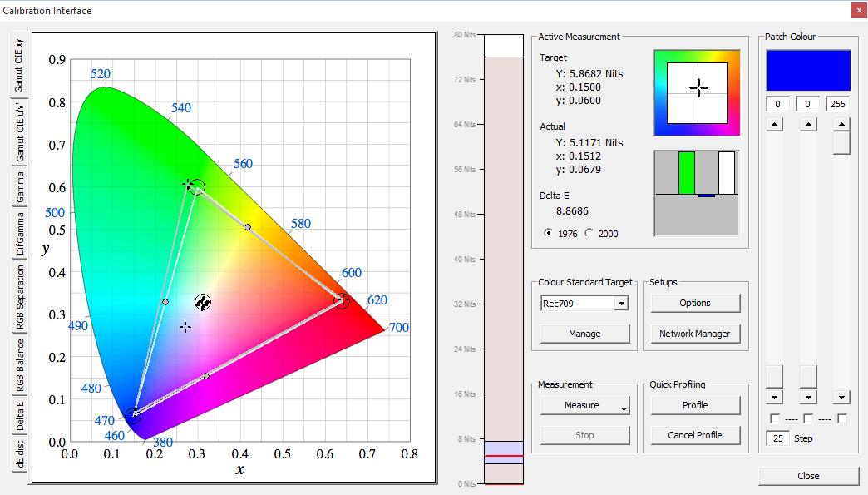
Task: Select the 2000 Delta-E formula
Action: coord(589,233)
